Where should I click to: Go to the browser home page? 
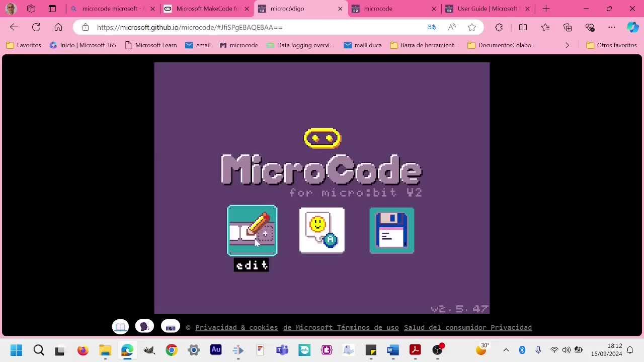tap(58, 27)
